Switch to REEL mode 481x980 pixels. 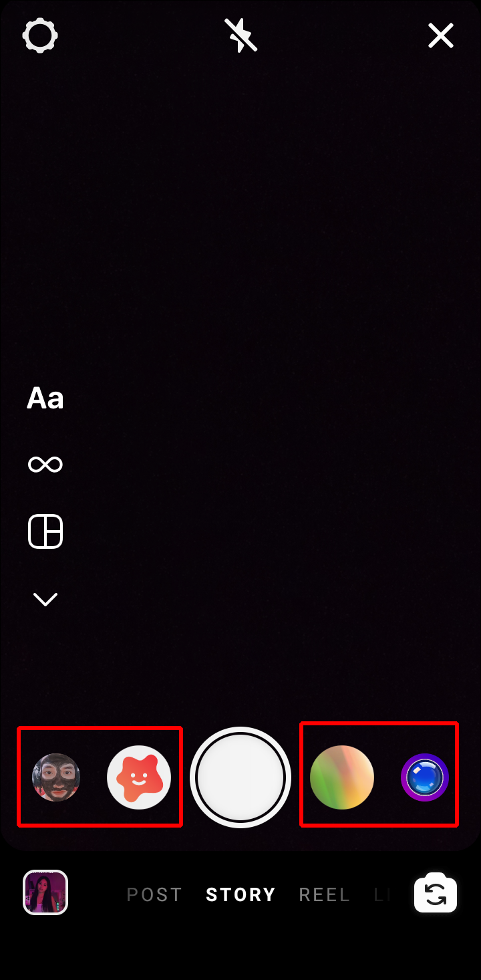point(325,894)
